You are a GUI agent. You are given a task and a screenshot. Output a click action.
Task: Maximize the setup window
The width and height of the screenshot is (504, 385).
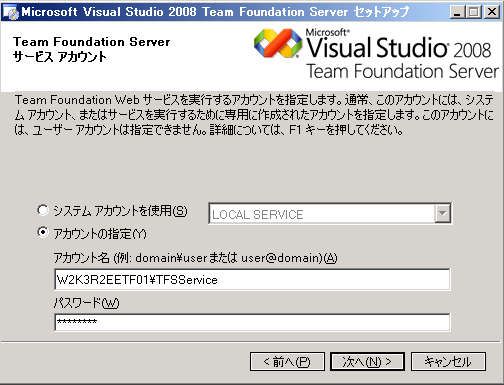click(x=474, y=12)
